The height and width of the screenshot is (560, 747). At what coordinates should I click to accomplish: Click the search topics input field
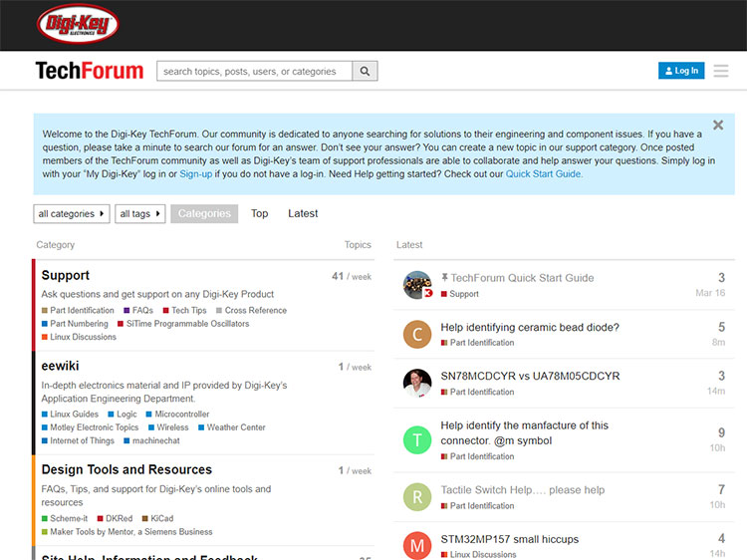pyautogui.click(x=254, y=72)
